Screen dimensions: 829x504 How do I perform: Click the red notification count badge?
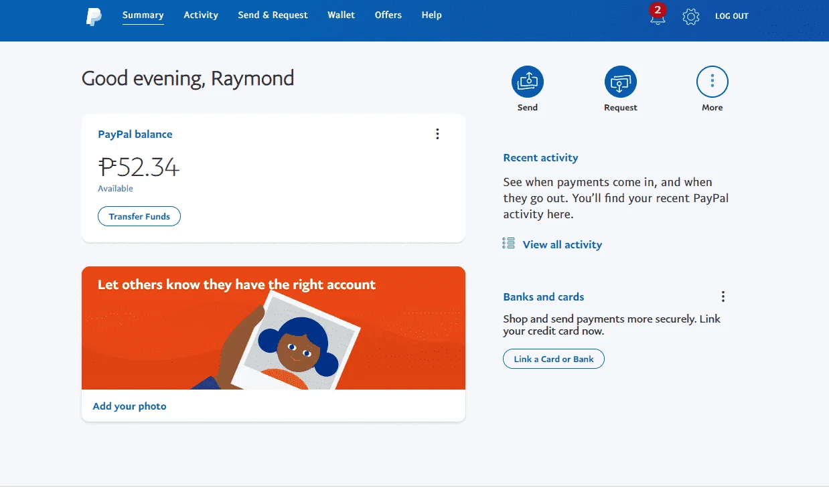658,9
